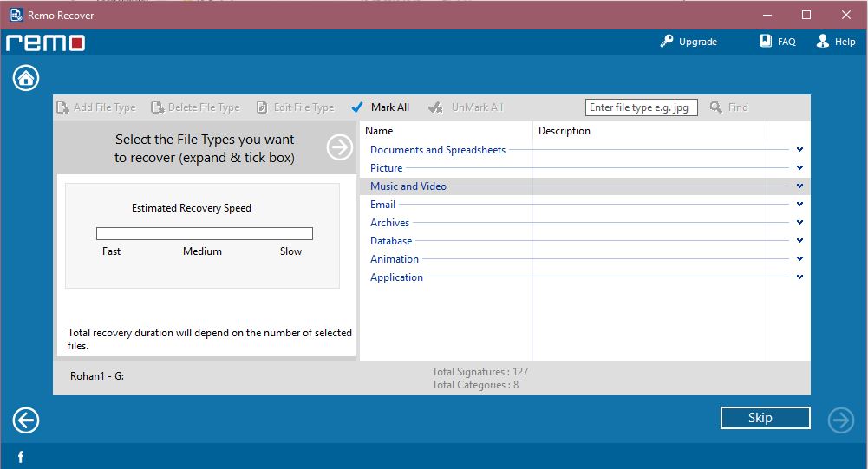Image resolution: width=868 pixels, height=469 pixels.
Task: Click Add File Type
Action: pos(96,107)
